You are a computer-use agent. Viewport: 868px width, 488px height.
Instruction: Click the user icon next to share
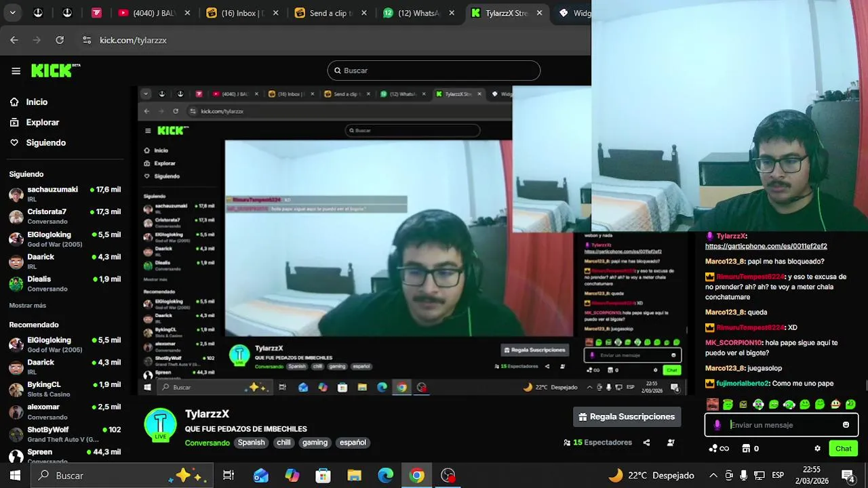point(671,443)
